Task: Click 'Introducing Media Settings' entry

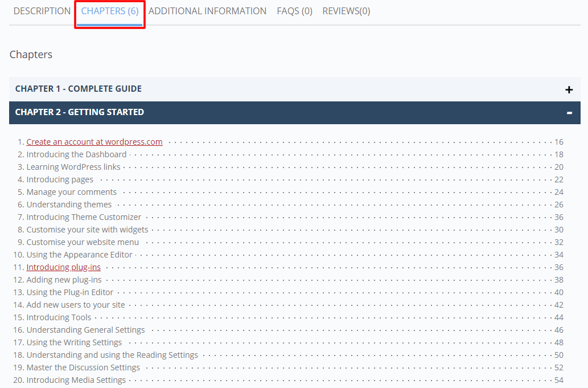Action: [76, 380]
